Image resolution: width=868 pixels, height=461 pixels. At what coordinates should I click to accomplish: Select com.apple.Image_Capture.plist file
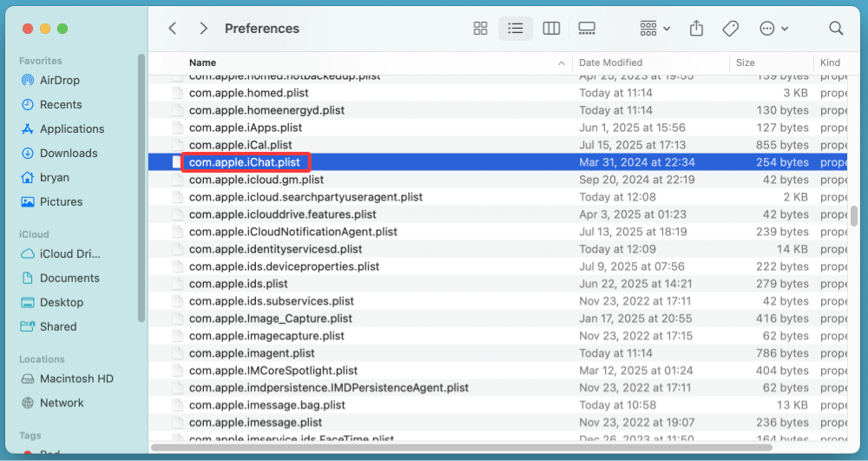(270, 319)
